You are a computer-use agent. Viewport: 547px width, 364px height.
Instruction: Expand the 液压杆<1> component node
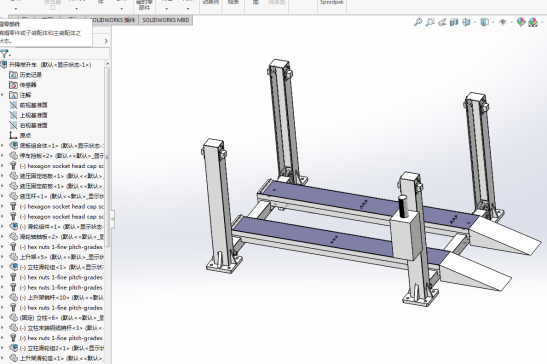click(x=2, y=196)
